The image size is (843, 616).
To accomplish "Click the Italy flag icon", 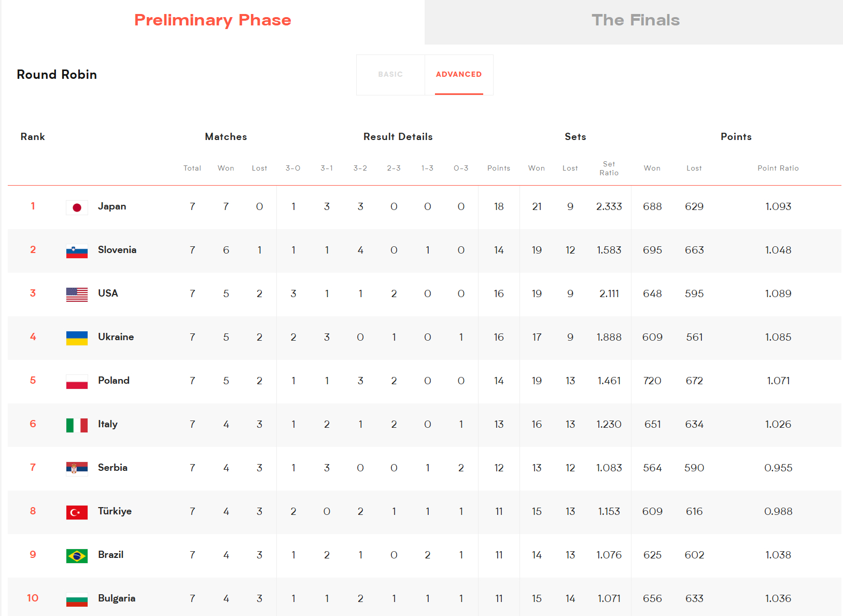I will coord(77,425).
